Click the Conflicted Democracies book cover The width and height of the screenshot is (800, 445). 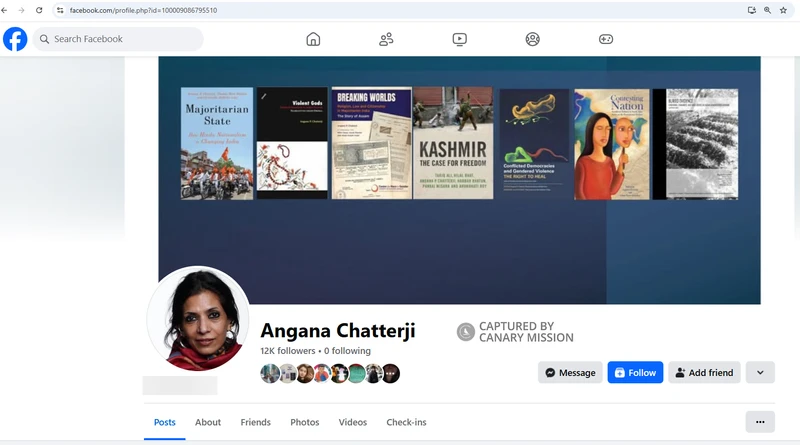tap(534, 143)
